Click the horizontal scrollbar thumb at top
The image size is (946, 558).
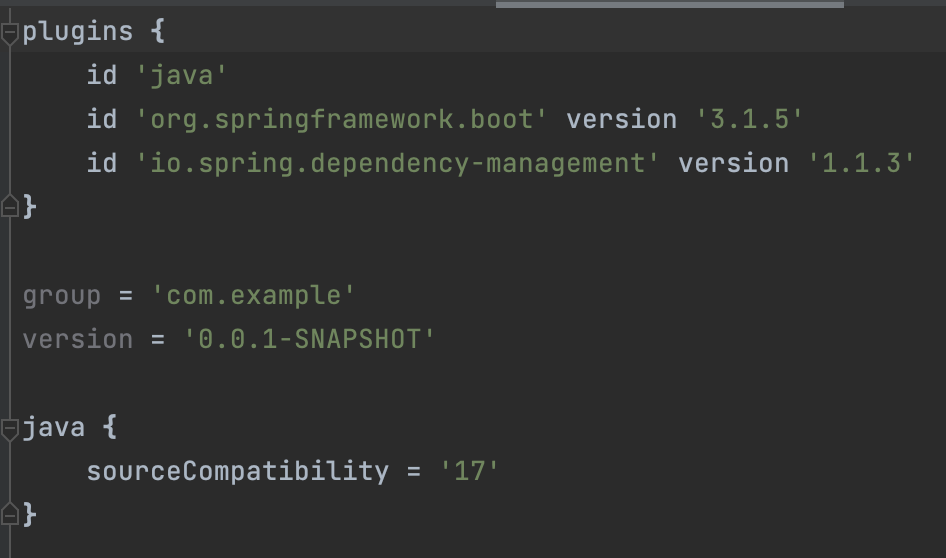click(670, 4)
